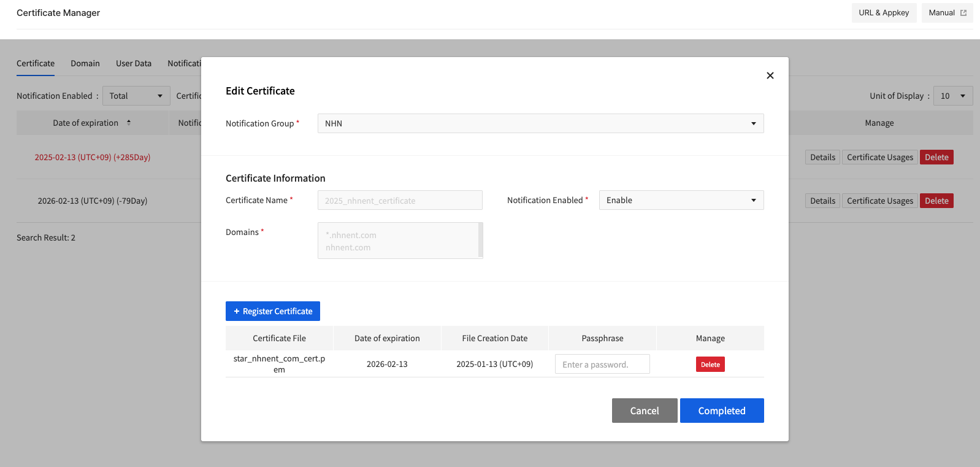Cancel editing the certificate

click(x=644, y=411)
